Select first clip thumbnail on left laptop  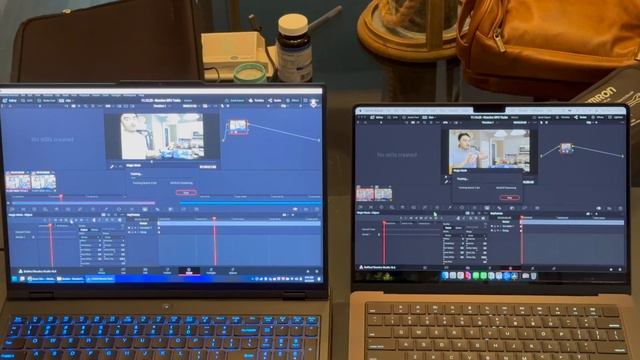click(18, 182)
